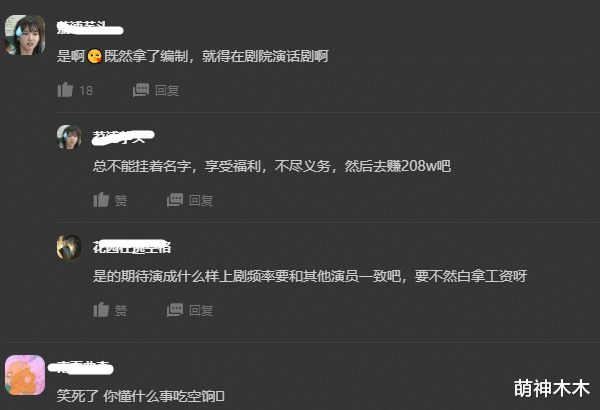Image resolution: width=600 pixels, height=410 pixels.
Task: Click 回复 text under the 编制 comment
Action: [167, 90]
